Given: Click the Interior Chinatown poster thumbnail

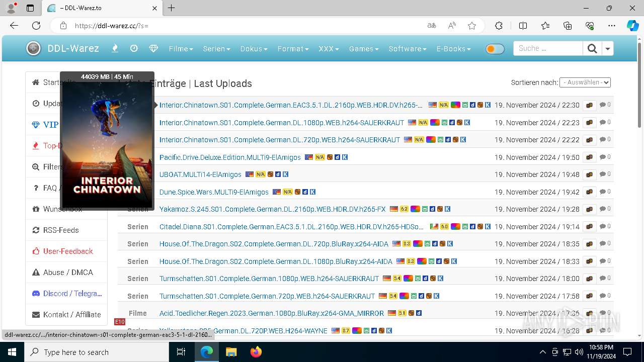Looking at the screenshot, I should pos(107,144).
